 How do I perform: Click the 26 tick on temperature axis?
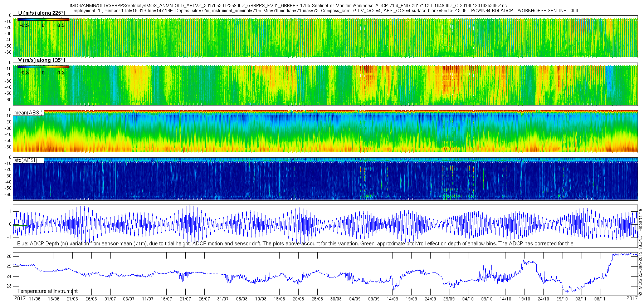(x=9, y=256)
